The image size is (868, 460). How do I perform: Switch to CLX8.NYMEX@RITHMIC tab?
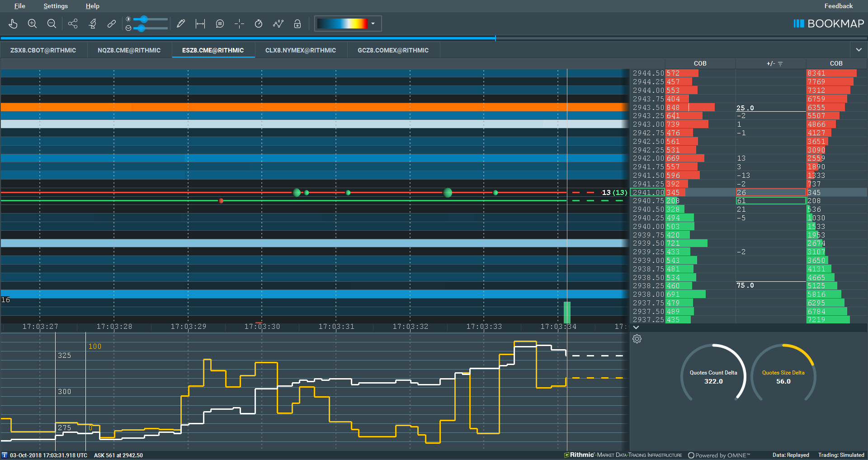(x=301, y=50)
